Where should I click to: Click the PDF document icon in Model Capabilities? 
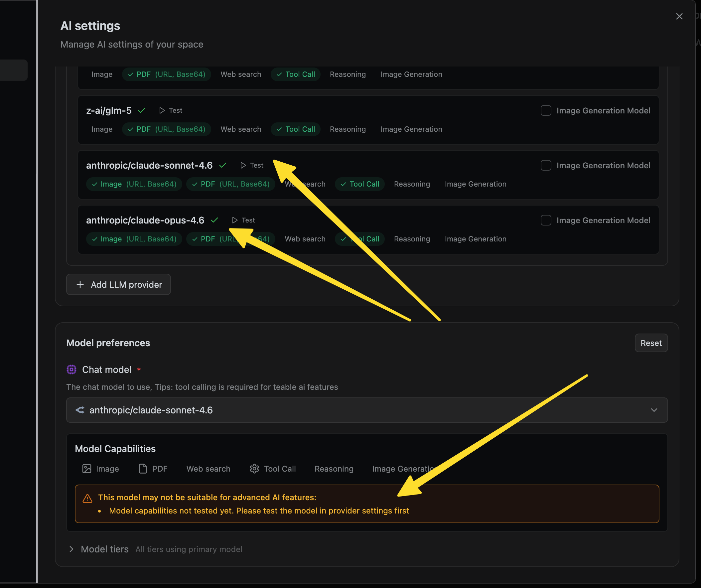tap(143, 469)
